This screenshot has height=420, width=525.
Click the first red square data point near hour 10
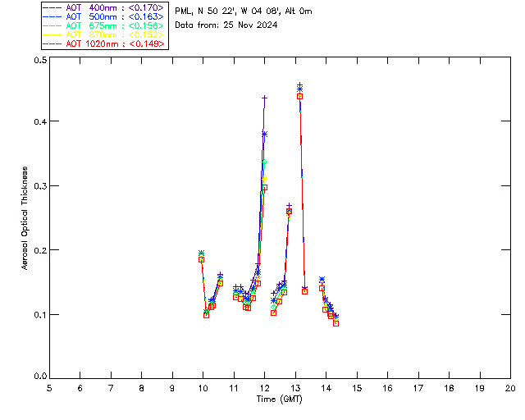click(x=201, y=259)
